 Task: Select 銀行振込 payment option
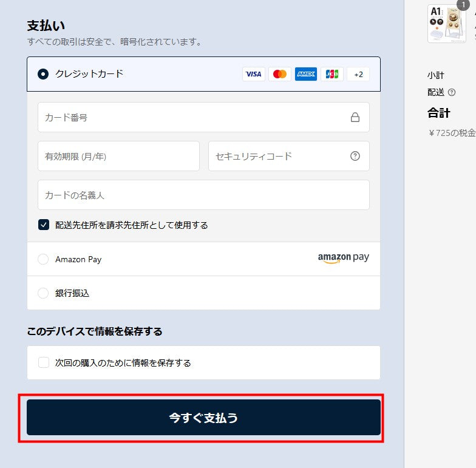pos(43,293)
